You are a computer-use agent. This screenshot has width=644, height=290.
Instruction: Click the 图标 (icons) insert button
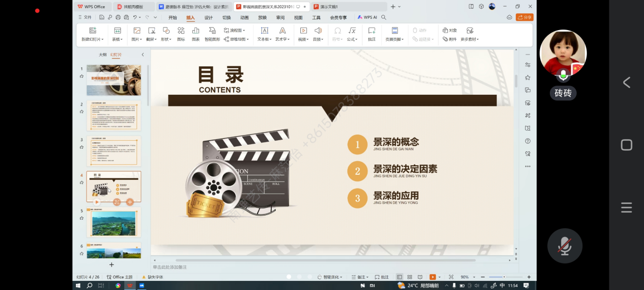(181, 31)
